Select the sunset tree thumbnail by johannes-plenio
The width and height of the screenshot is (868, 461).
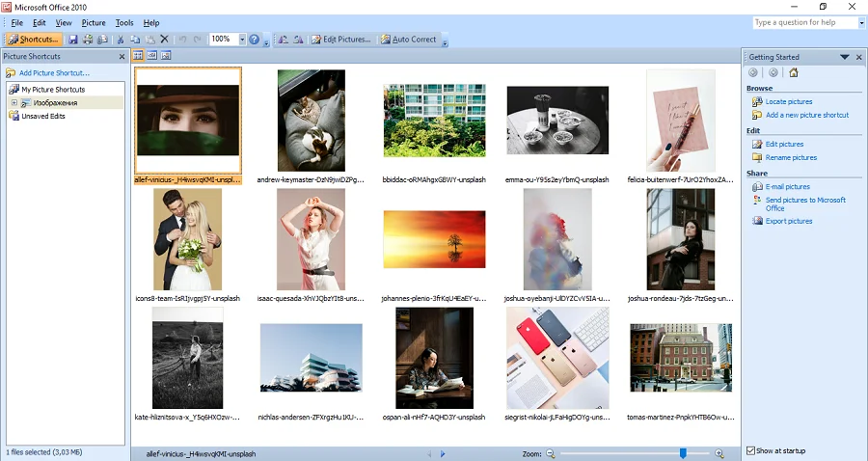[x=434, y=240]
